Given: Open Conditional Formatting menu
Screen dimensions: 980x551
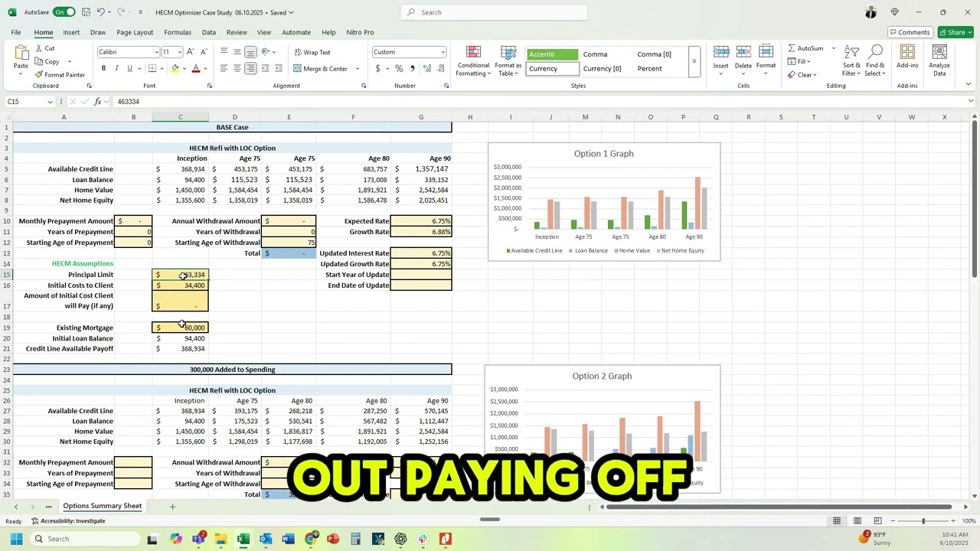Looking at the screenshot, I should [x=473, y=60].
